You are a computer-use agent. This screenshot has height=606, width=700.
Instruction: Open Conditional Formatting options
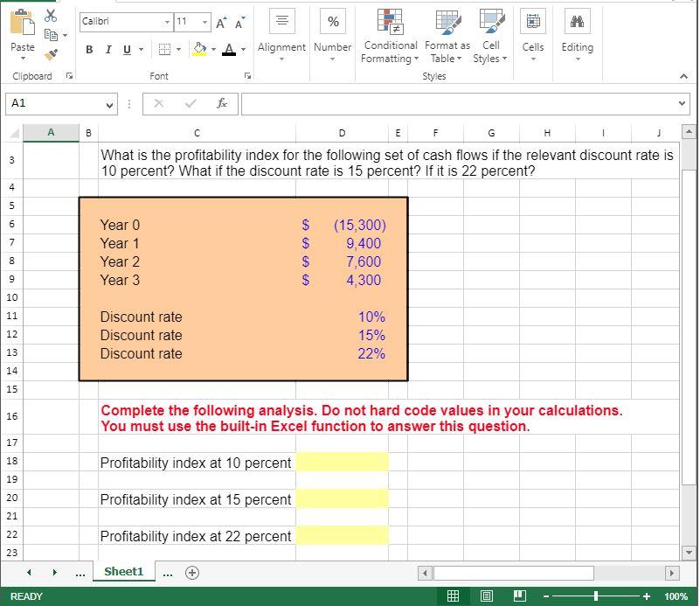[x=390, y=35]
